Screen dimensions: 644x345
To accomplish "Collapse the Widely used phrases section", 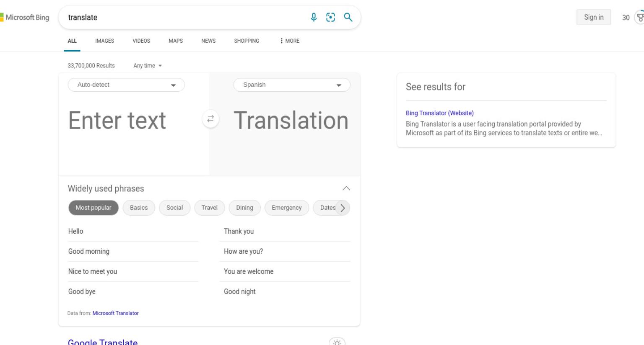I will 346,188.
